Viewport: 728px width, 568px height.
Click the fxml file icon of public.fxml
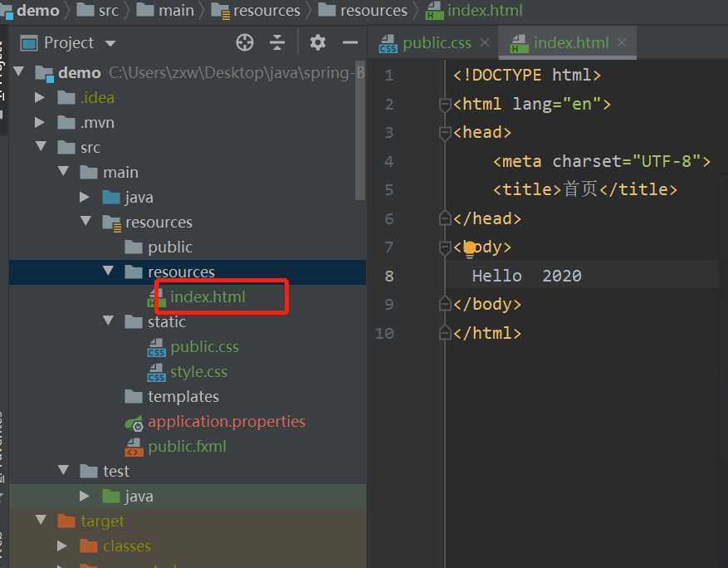(x=134, y=447)
